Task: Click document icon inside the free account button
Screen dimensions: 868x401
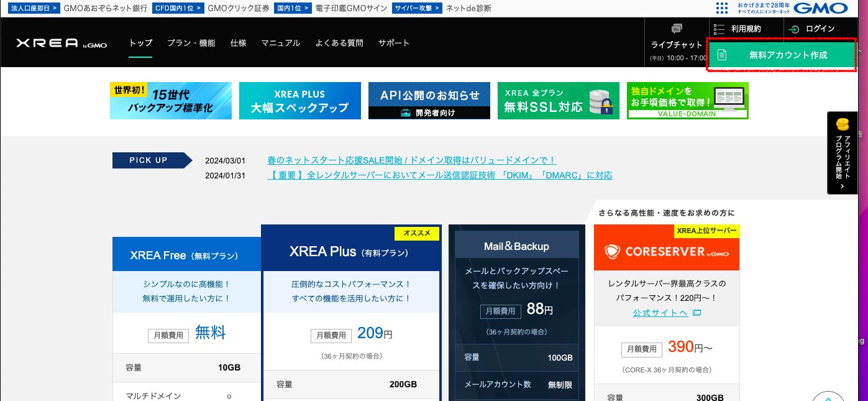Action: (721, 55)
